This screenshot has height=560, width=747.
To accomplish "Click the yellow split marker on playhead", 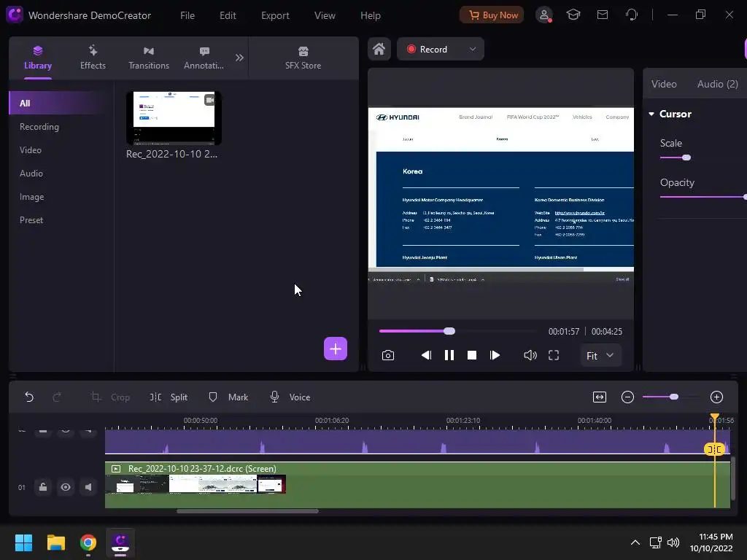I will click(x=714, y=449).
